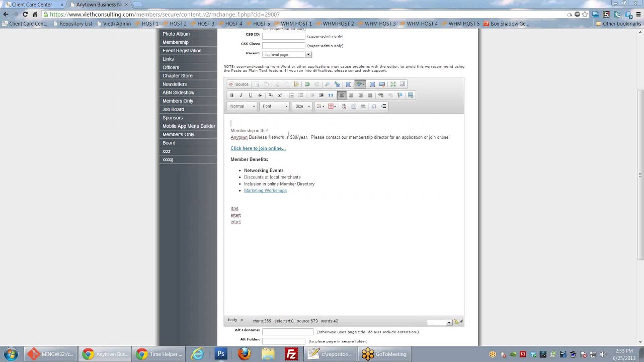Screen dimensions: 644x362
Task: Open Mobile App Menu Builder in sidebar
Action: click(189, 126)
